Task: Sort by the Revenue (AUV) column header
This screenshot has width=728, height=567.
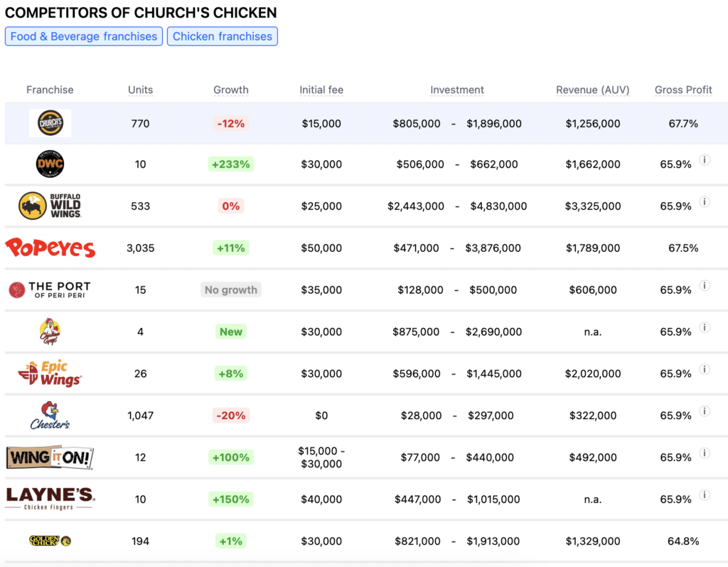Action: point(592,90)
